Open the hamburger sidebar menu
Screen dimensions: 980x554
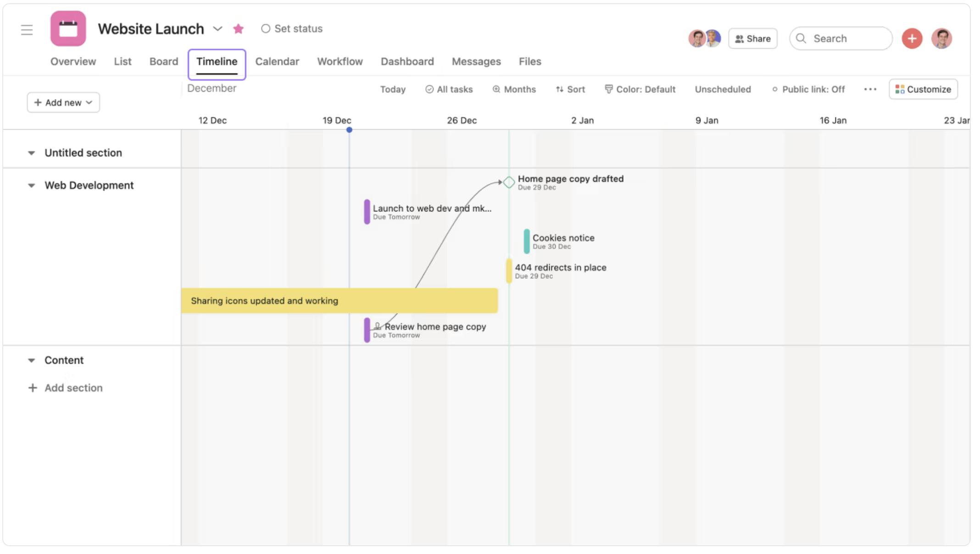pyautogui.click(x=27, y=30)
